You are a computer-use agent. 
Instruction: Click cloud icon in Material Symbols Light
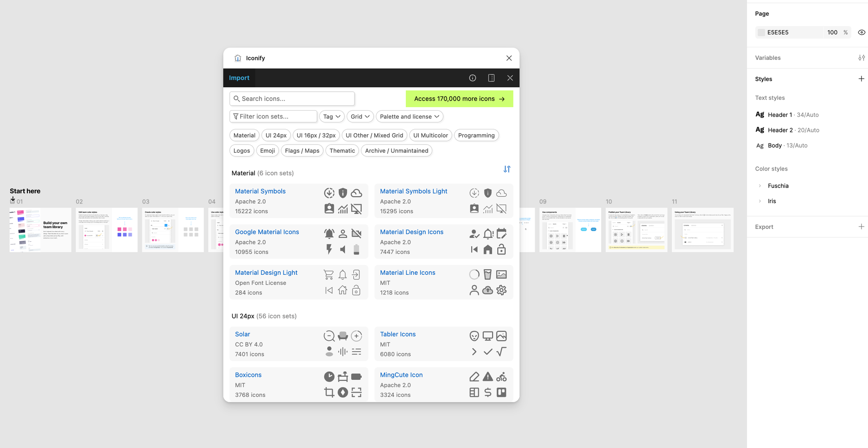501,193
